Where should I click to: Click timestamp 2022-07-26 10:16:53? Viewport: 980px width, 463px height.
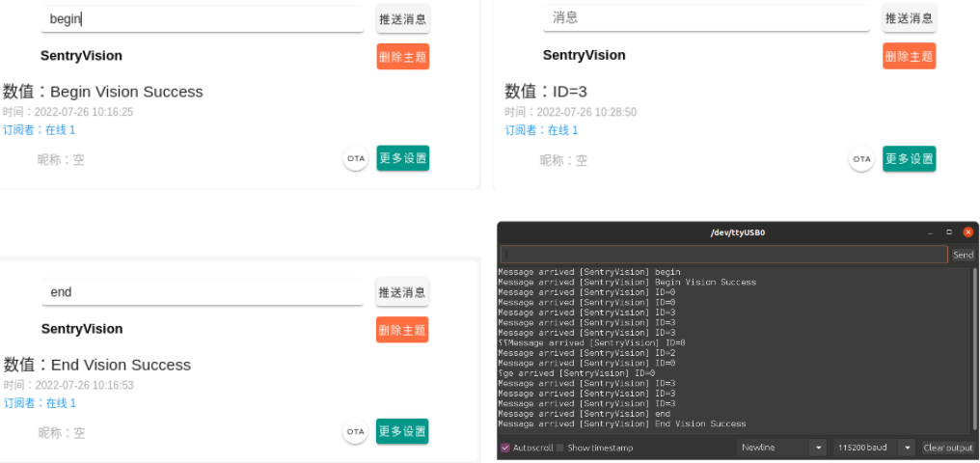coord(84,385)
